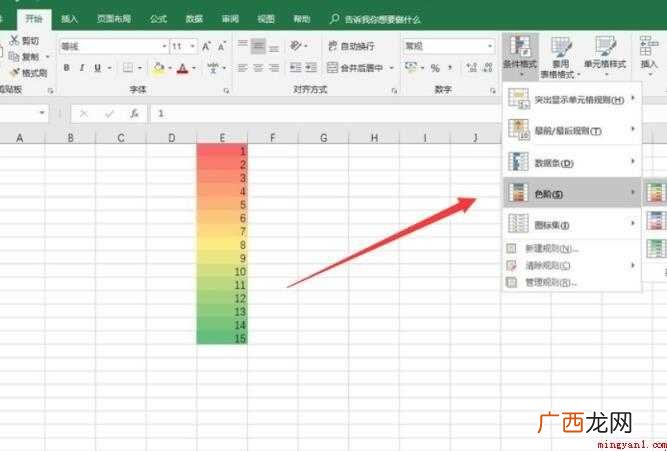Image resolution: width=667 pixels, height=451 pixels.
Task: Open the Data Bars (数据条) submenu
Action: (572, 163)
